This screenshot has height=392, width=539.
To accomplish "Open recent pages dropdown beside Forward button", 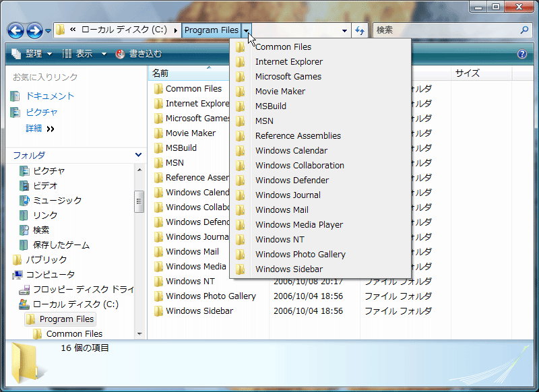I will click(x=48, y=31).
